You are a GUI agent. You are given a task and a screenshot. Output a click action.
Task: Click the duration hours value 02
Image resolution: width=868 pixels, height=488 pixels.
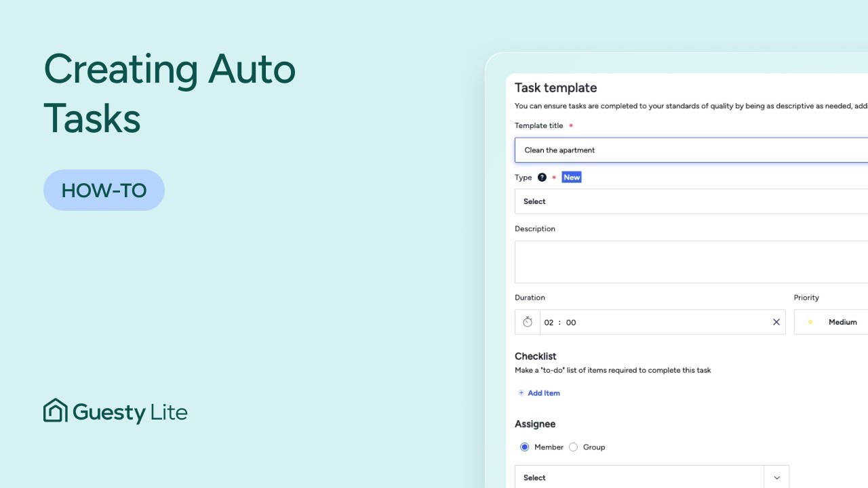[549, 323]
